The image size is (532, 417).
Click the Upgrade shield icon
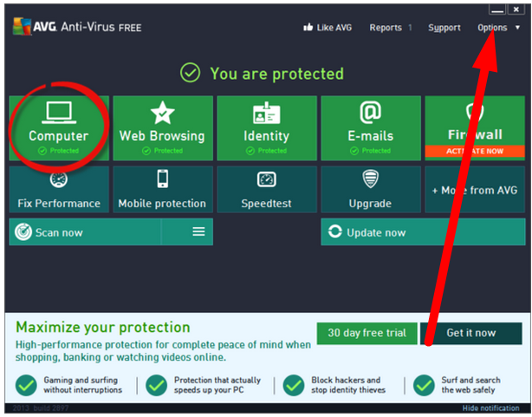371,179
